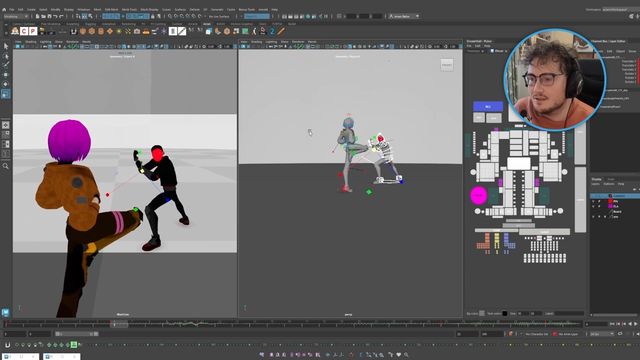Screen dimensions: 640x360
Task: Select the arrow Select tool in toolbox
Action: point(6,46)
